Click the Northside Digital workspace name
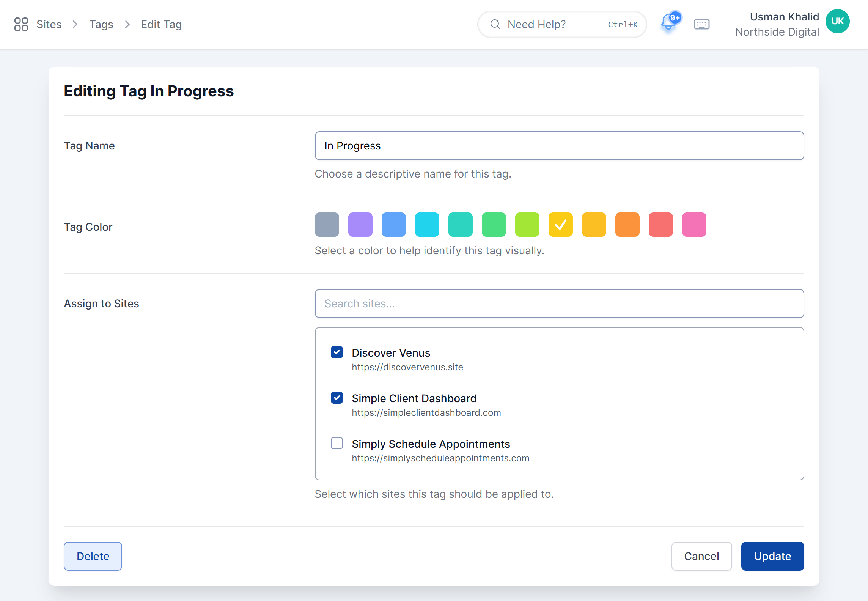 coord(777,32)
